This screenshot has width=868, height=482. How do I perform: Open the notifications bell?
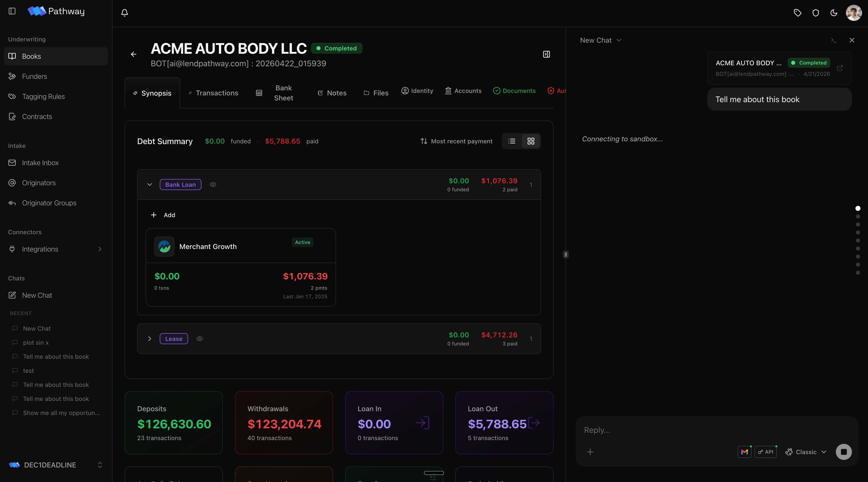[124, 13]
